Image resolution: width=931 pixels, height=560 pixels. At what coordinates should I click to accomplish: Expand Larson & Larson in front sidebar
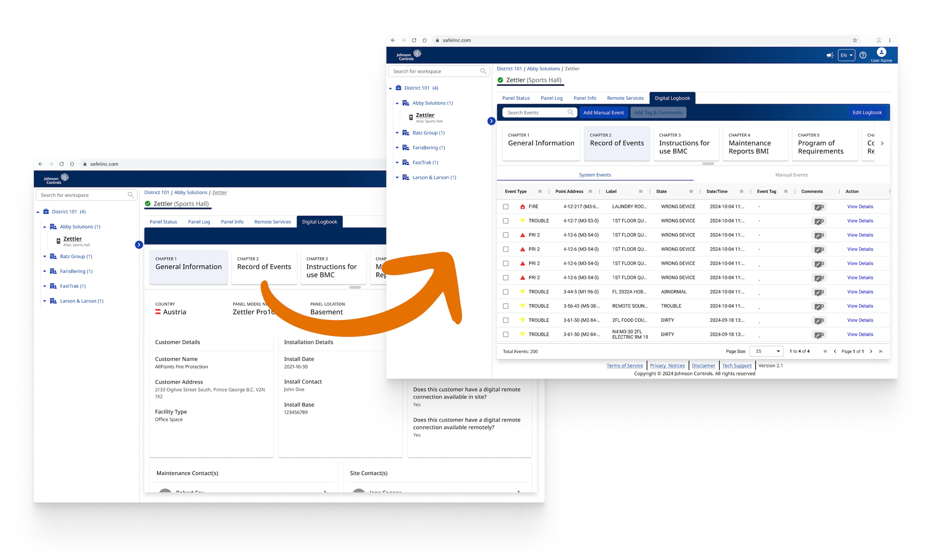point(397,177)
